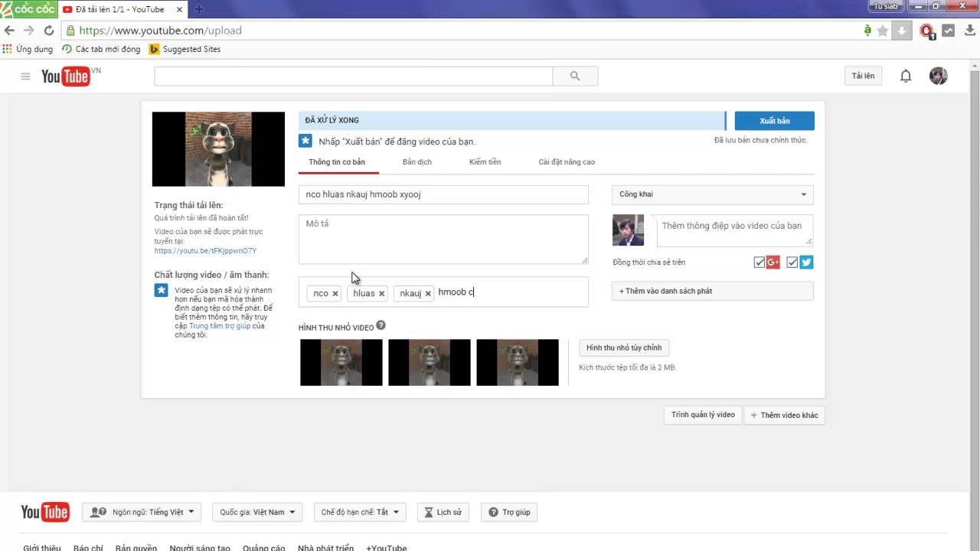Open the notifications bell
The image size is (980, 551).
[906, 76]
